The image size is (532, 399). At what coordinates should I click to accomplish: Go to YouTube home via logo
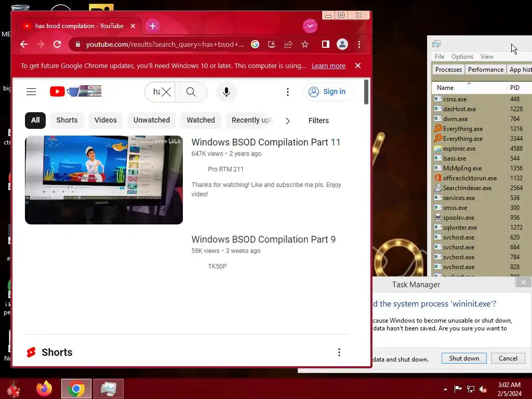[75, 91]
